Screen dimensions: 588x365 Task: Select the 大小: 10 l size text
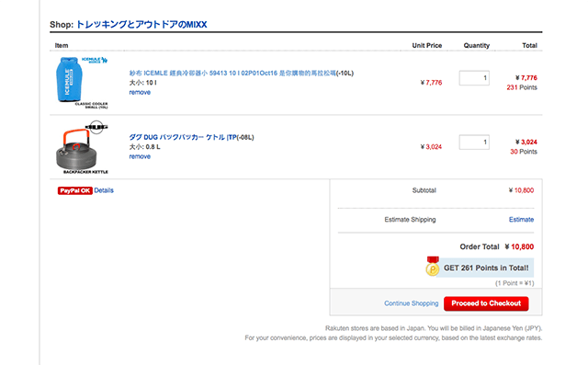pyautogui.click(x=143, y=83)
